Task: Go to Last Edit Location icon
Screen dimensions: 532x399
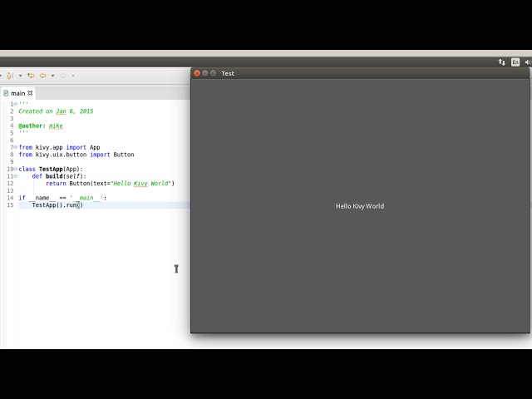Action: (32, 76)
